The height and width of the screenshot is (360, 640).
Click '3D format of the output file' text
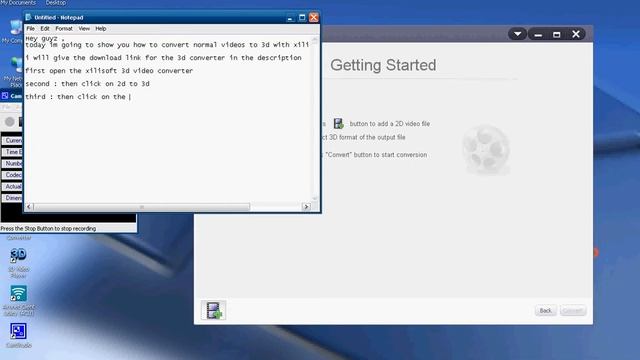[x=367, y=137]
